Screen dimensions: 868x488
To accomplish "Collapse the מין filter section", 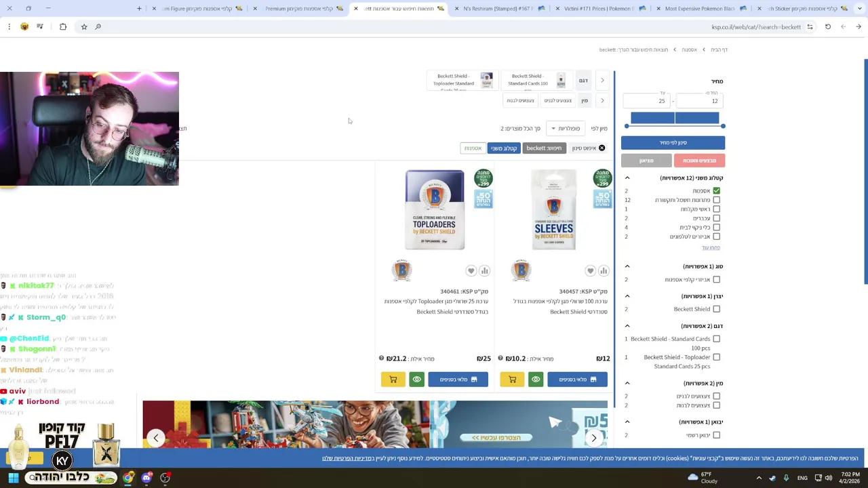I will (627, 383).
